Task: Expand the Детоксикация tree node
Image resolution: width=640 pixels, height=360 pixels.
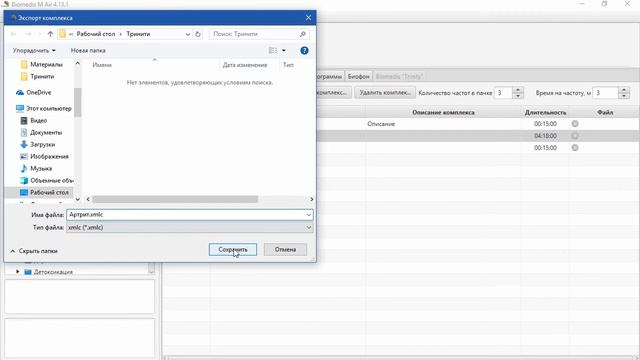Action: (18, 272)
